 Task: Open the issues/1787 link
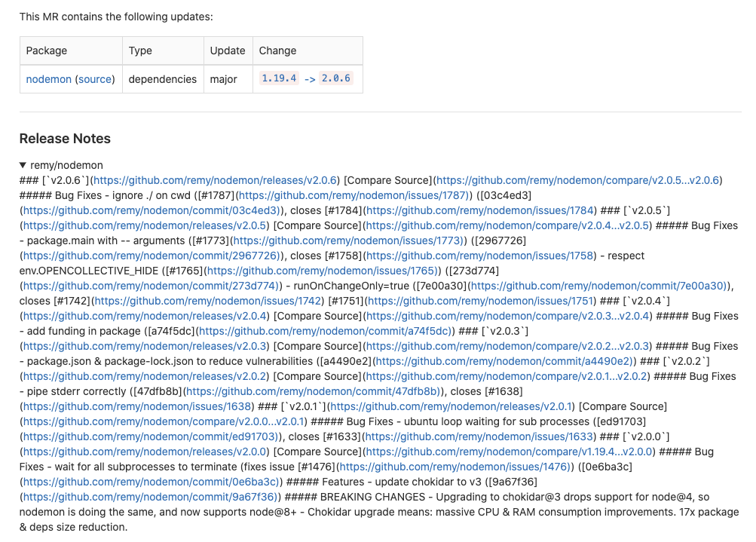[353, 195]
